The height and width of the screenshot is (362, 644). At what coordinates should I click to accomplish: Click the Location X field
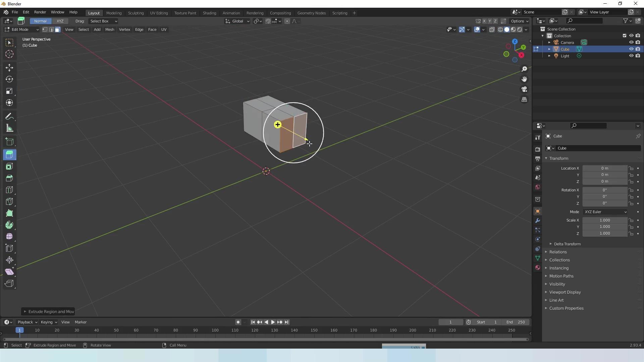(604, 168)
